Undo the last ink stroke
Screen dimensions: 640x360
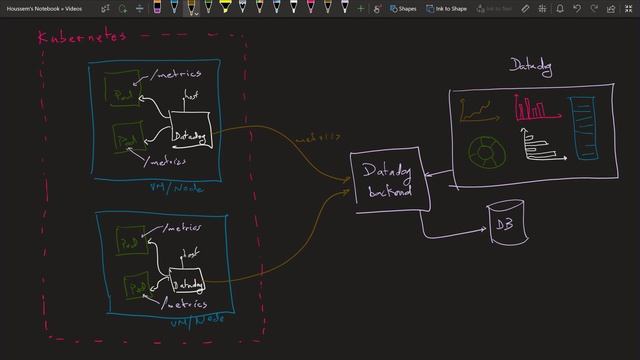click(x=577, y=9)
